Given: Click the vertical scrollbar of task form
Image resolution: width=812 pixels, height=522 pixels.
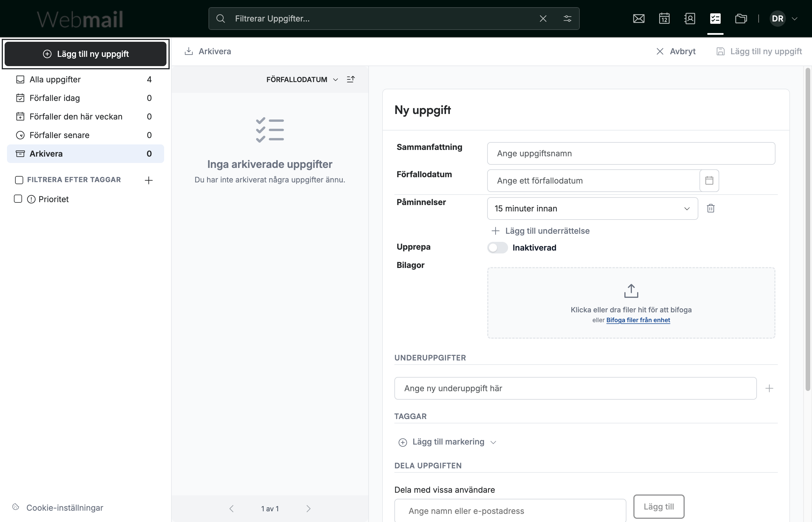Looking at the screenshot, I should coord(808,229).
